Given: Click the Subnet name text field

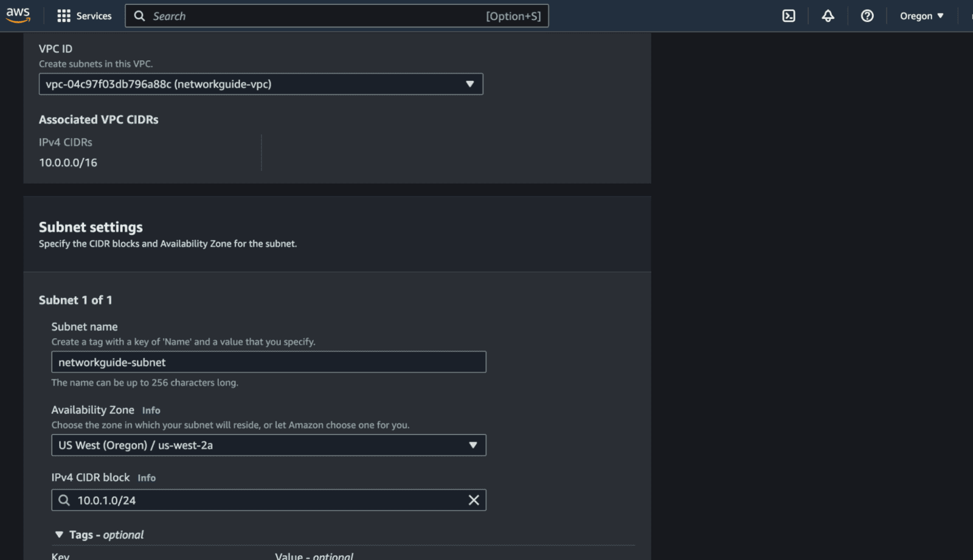Looking at the screenshot, I should click(268, 362).
